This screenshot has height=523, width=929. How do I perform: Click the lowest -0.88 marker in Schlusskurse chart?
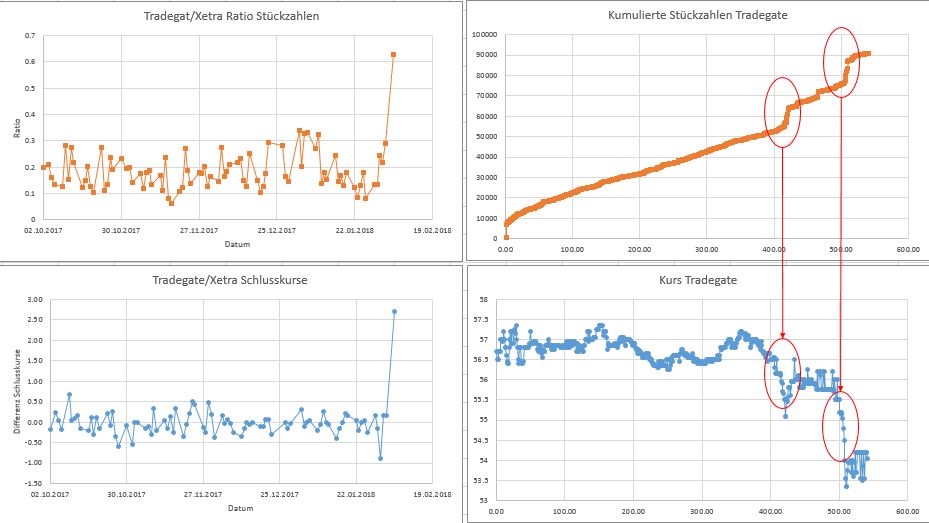pyautogui.click(x=380, y=458)
